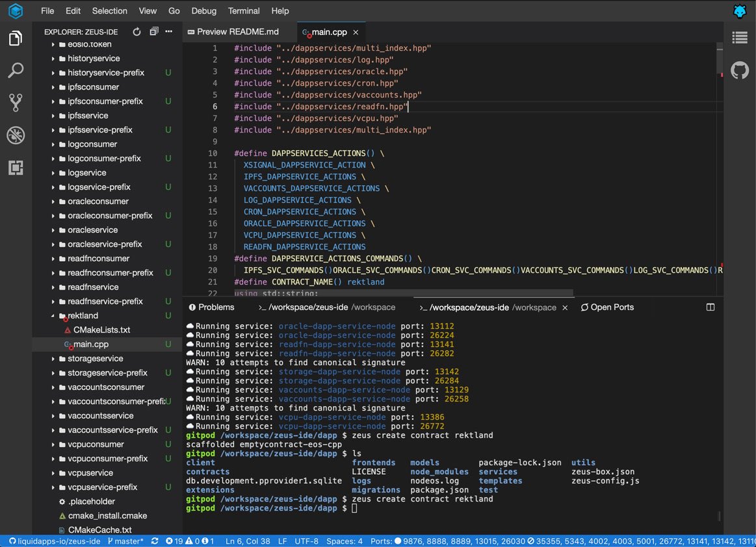Expand the oracleconsumer folder
756x547 pixels.
click(98, 201)
